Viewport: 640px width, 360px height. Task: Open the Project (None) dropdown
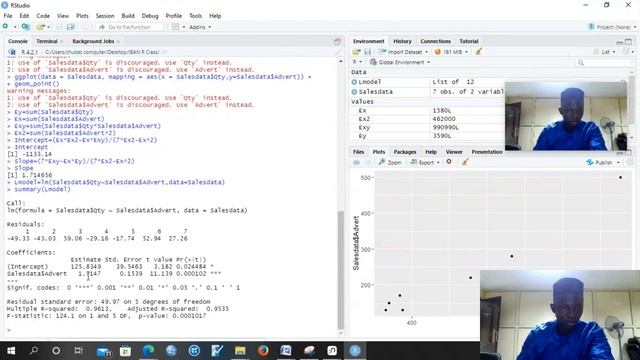[612, 27]
